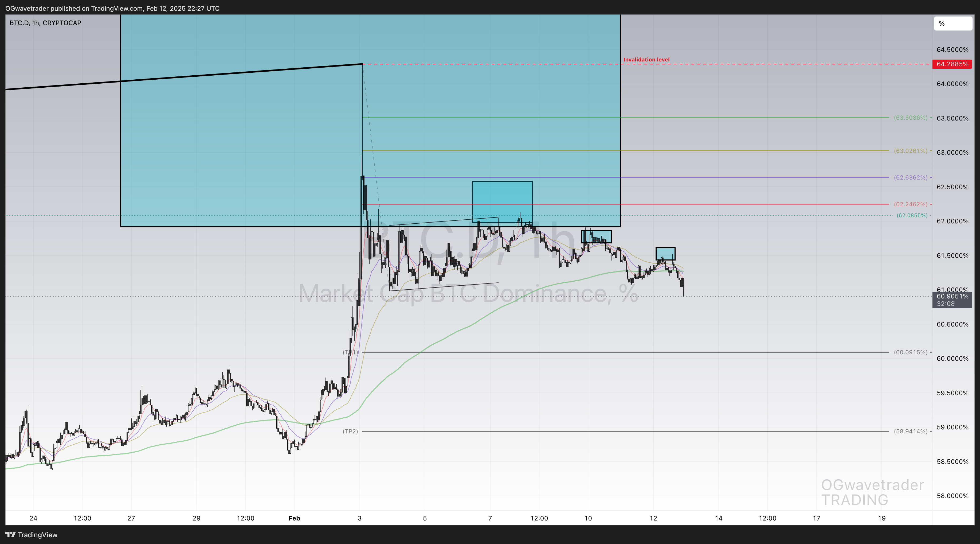
Task: Click the (TP1) label on the chart
Action: [x=350, y=352]
